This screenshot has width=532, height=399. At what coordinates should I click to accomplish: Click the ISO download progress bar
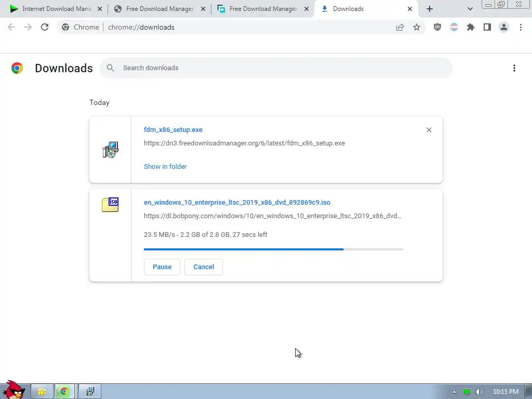tap(273, 249)
